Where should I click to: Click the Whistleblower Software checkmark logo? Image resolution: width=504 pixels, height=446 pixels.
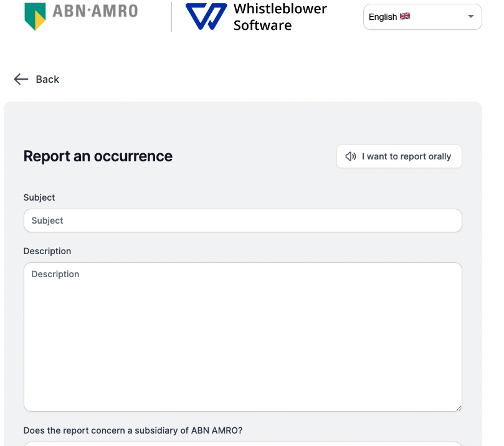coord(206,16)
